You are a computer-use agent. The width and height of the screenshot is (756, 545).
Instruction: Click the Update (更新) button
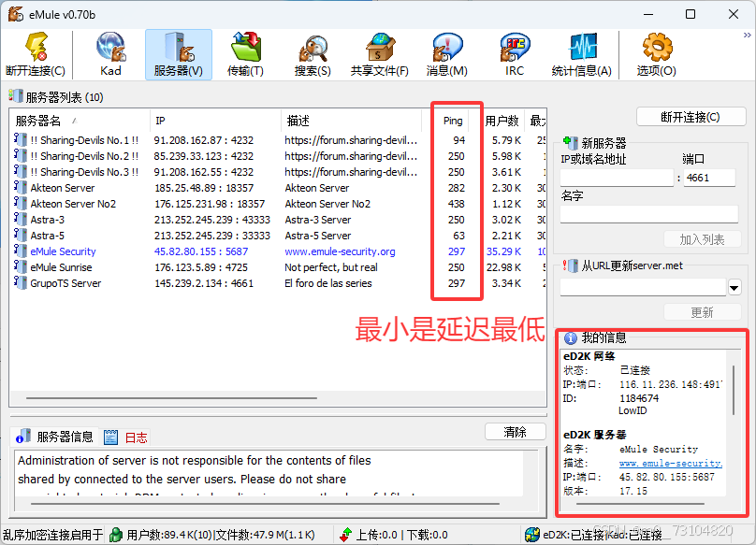702,312
